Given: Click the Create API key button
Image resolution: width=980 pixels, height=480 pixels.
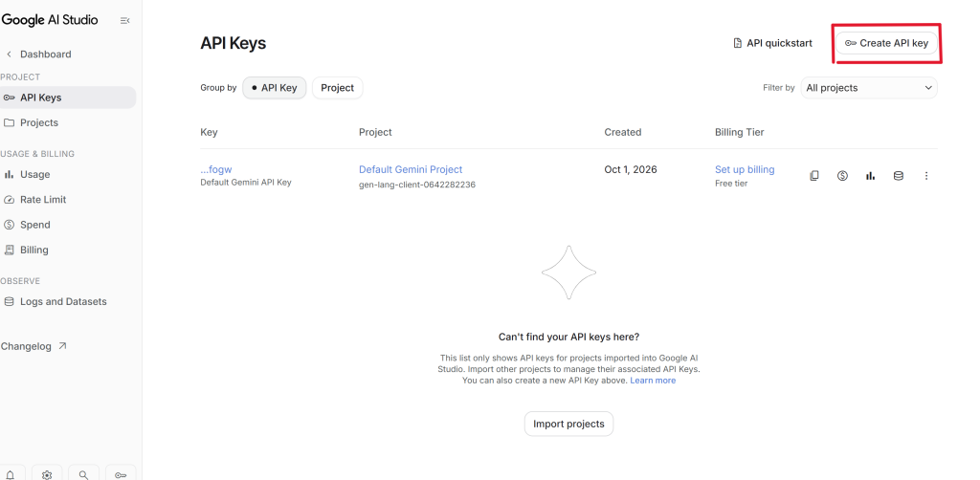Looking at the screenshot, I should pyautogui.click(x=887, y=43).
